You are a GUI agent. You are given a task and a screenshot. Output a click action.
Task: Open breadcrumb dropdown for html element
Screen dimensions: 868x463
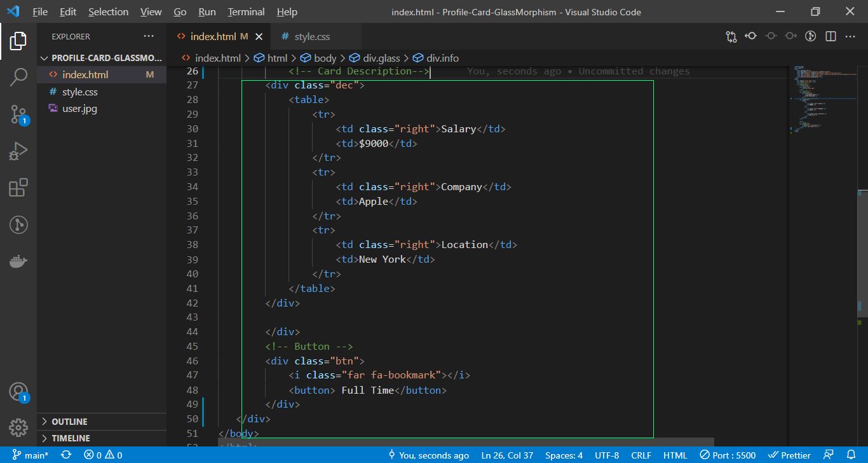[x=271, y=58]
